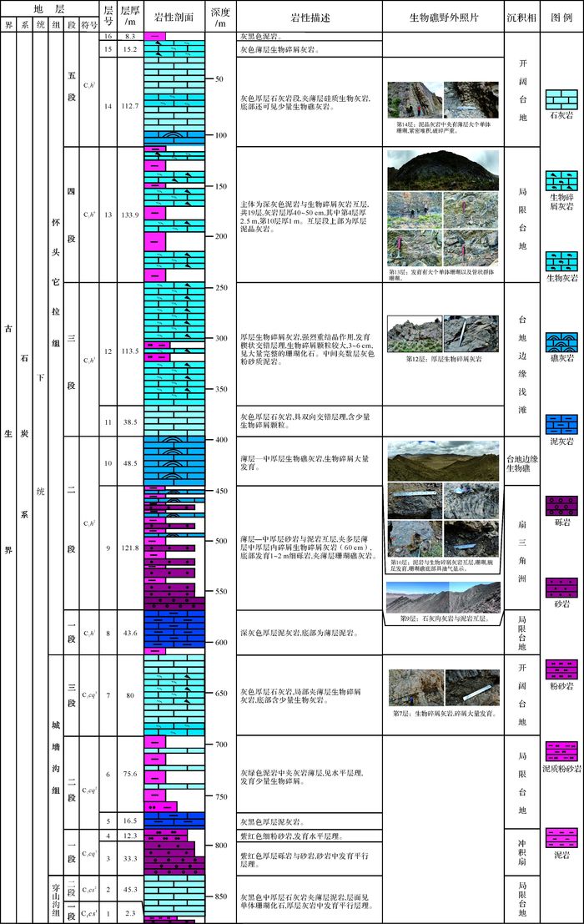The image size is (584, 924).
Task: Click the 泥灰岩 blue legend symbol
Action: [x=561, y=424]
